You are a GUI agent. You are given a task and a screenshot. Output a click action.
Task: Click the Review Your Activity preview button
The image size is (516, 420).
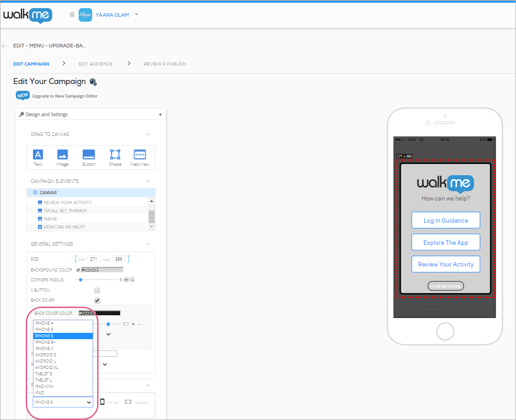tap(446, 265)
